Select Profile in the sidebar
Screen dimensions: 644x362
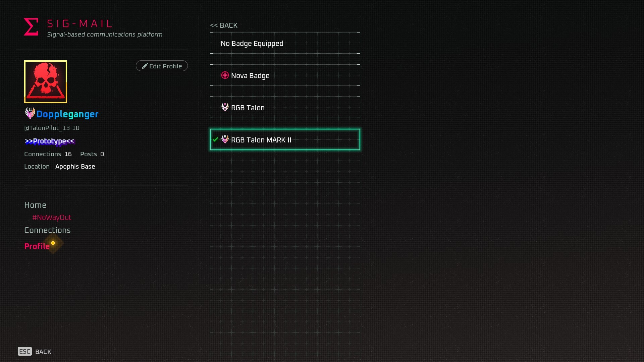[x=37, y=246]
